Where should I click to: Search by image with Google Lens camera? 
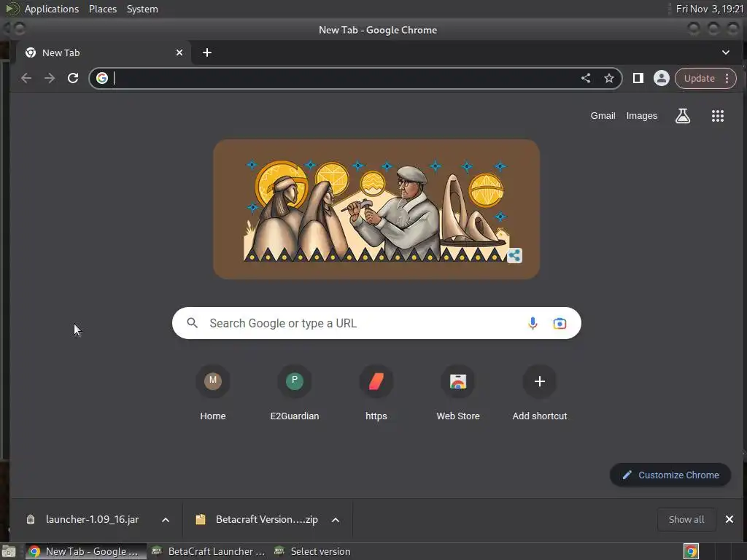point(560,323)
